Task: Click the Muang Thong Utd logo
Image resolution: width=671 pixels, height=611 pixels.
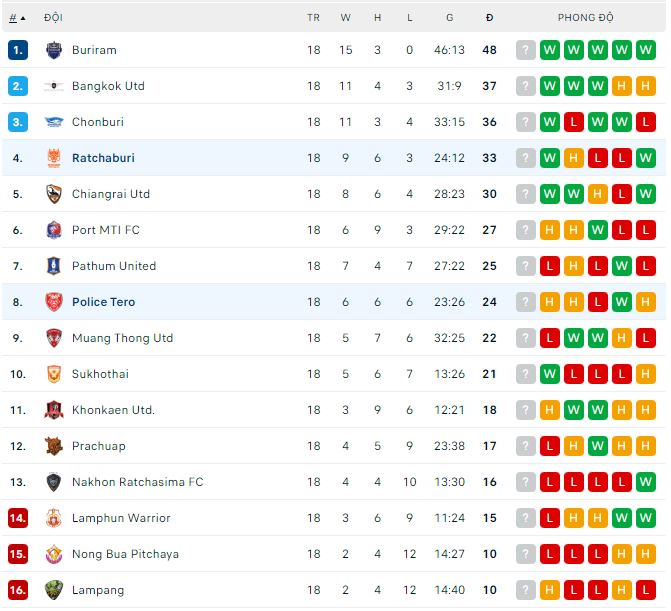Action: 54,338
